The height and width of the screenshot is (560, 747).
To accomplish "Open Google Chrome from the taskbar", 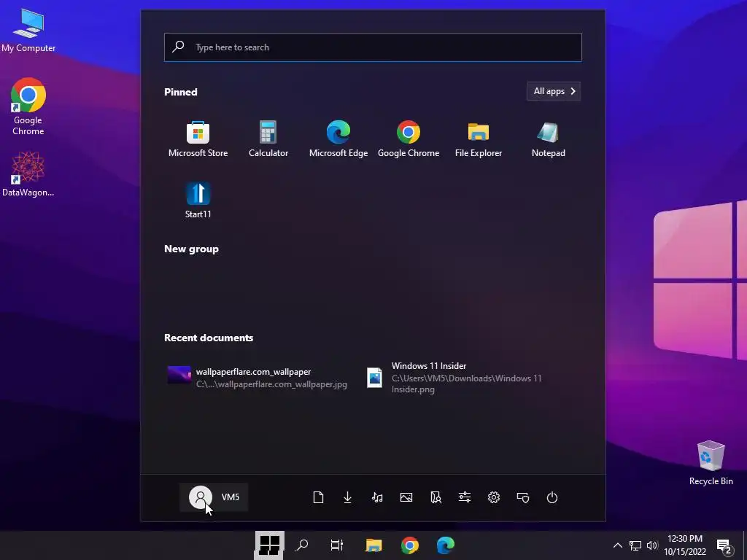I will (x=410, y=545).
